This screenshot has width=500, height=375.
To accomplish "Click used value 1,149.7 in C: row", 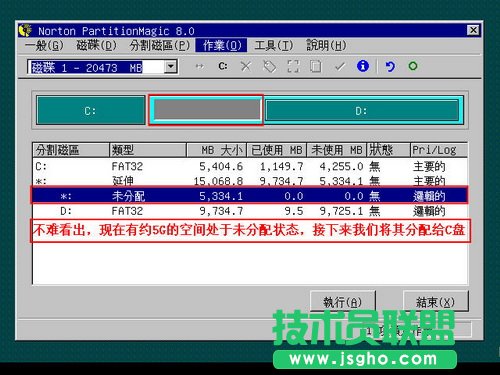I will click(282, 166).
